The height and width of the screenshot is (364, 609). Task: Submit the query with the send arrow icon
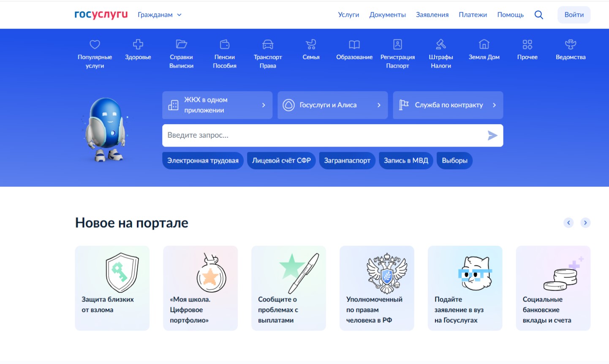coord(492,136)
